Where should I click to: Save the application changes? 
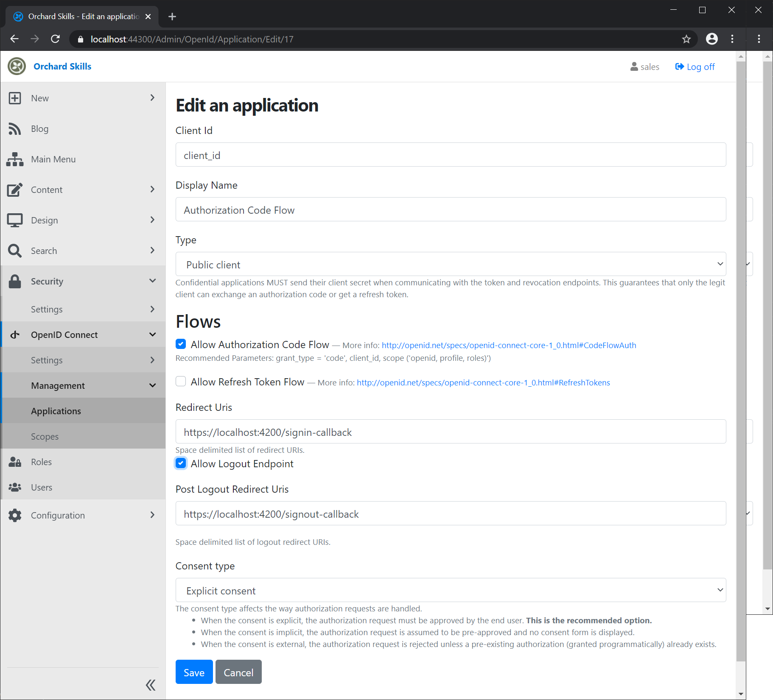pyautogui.click(x=193, y=672)
